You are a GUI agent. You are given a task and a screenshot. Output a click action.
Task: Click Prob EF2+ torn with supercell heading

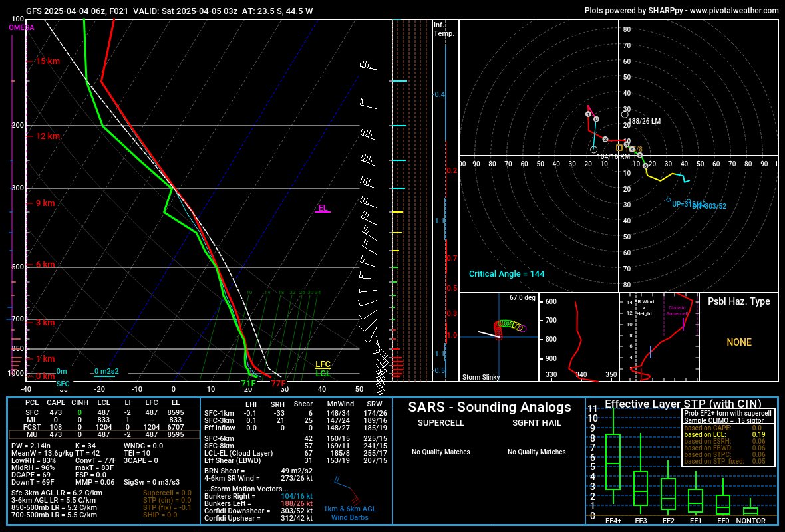coord(728,413)
